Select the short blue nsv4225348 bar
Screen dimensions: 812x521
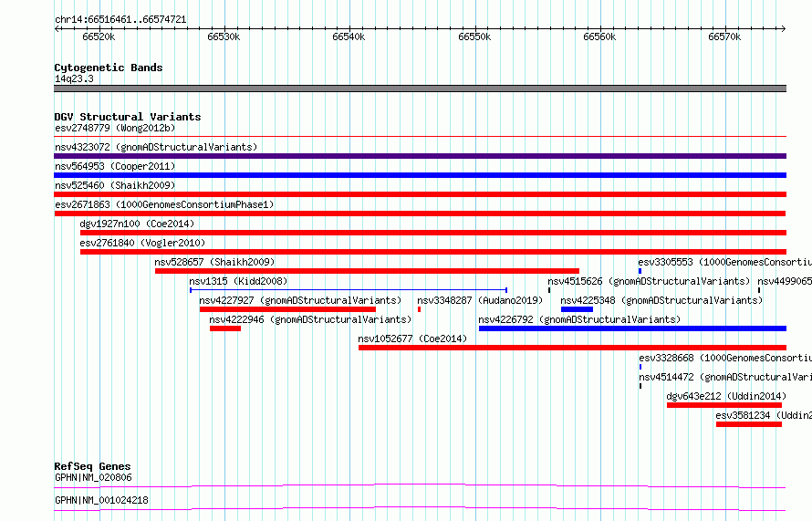click(x=577, y=309)
